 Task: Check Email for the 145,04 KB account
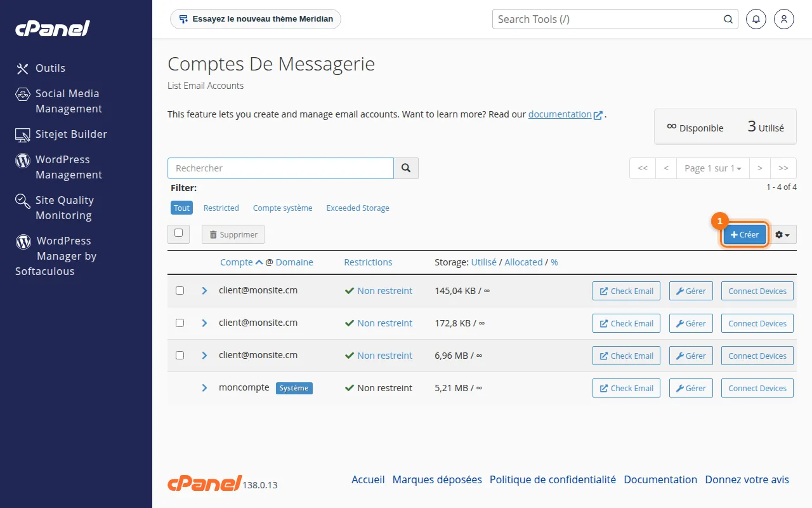tap(627, 291)
